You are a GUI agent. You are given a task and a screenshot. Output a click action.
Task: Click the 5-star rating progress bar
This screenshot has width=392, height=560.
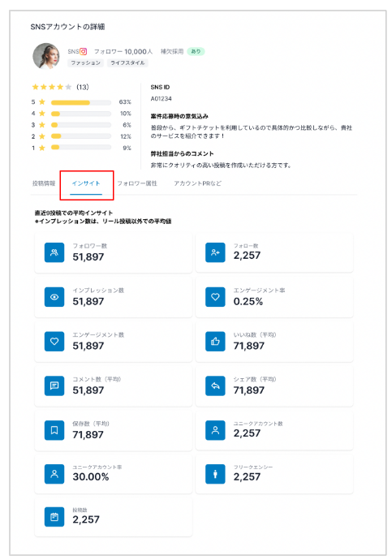81,102
